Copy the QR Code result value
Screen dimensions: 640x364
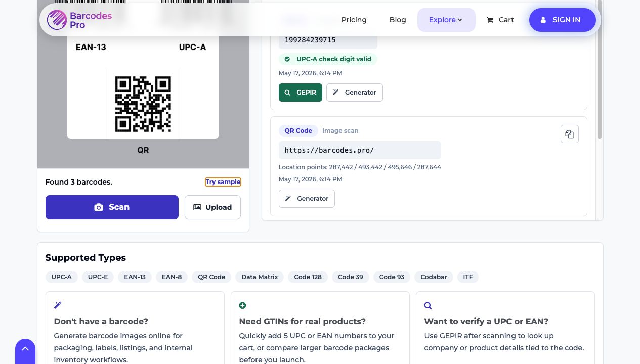(x=570, y=134)
